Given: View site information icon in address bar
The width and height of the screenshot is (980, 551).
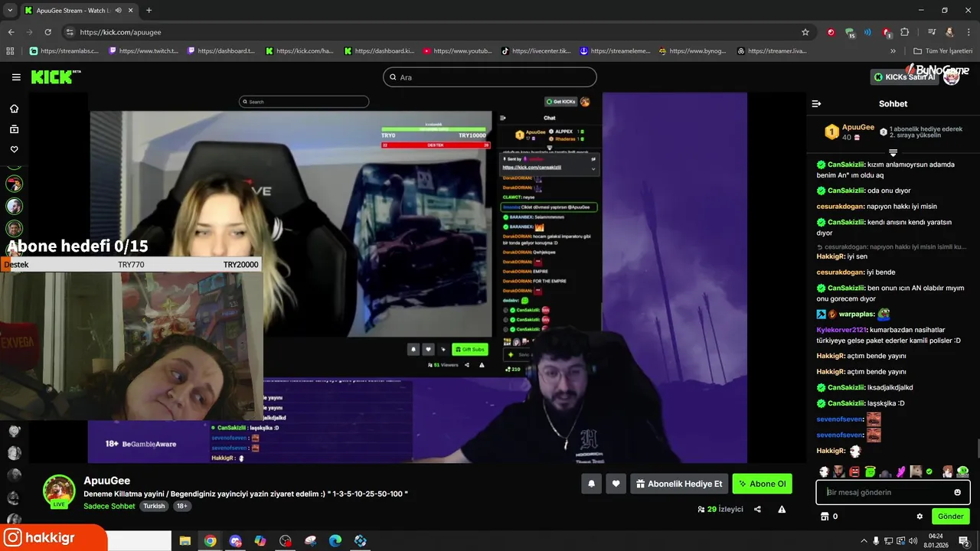Looking at the screenshot, I should [x=70, y=32].
